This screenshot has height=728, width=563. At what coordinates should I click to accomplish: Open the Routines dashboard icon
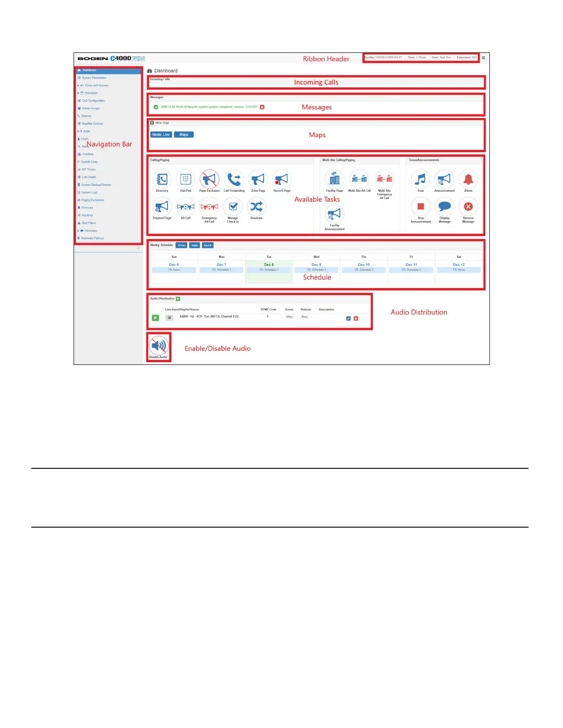(257, 207)
